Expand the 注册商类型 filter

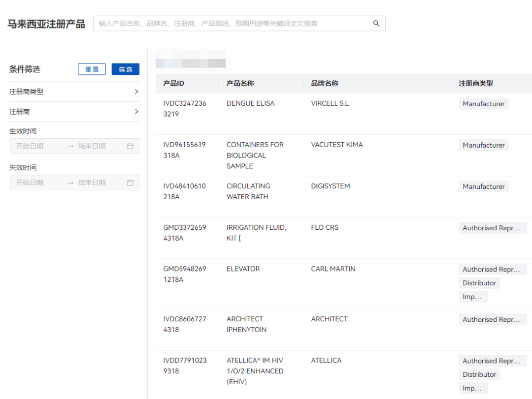click(x=74, y=92)
